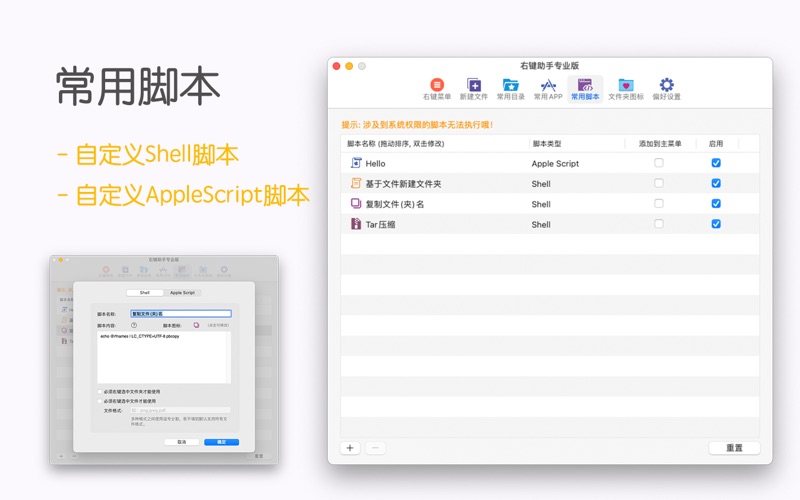Uncheck 启用 for the Tar压缩 script
The image size is (800, 500).
(x=716, y=224)
